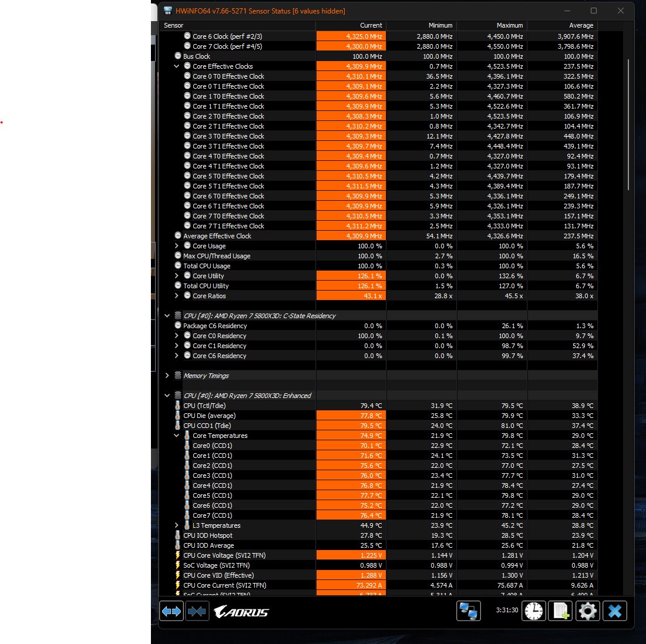646x644 pixels.
Task: Click the Memory Timings chip icon
Action: (178, 376)
